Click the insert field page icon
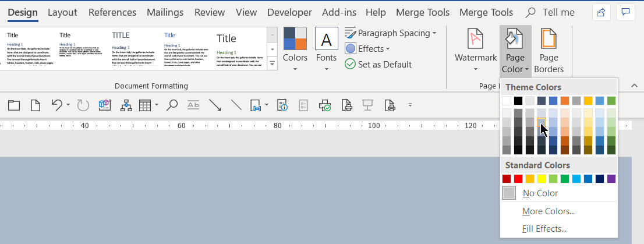The width and height of the screenshot is (644, 244). (256, 105)
